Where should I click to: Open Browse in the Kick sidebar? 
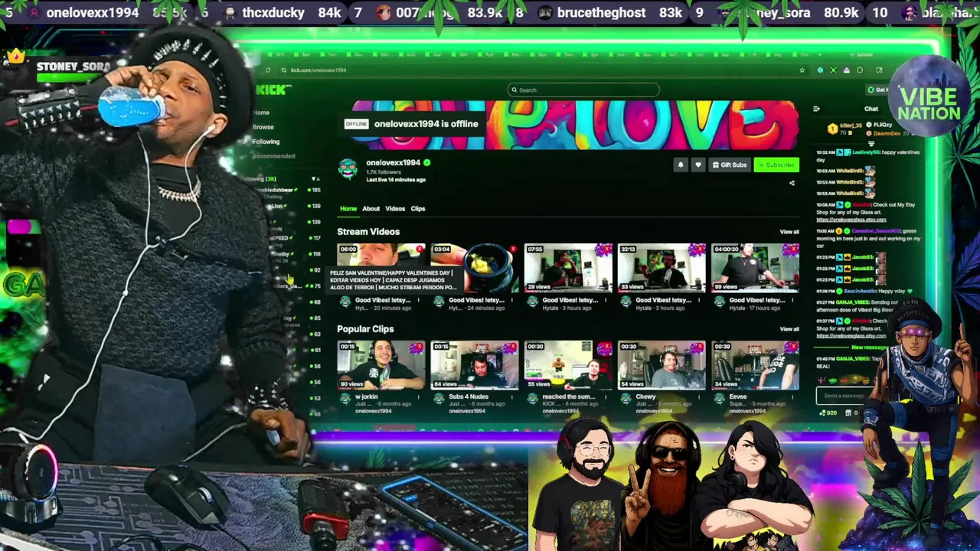coord(263,127)
